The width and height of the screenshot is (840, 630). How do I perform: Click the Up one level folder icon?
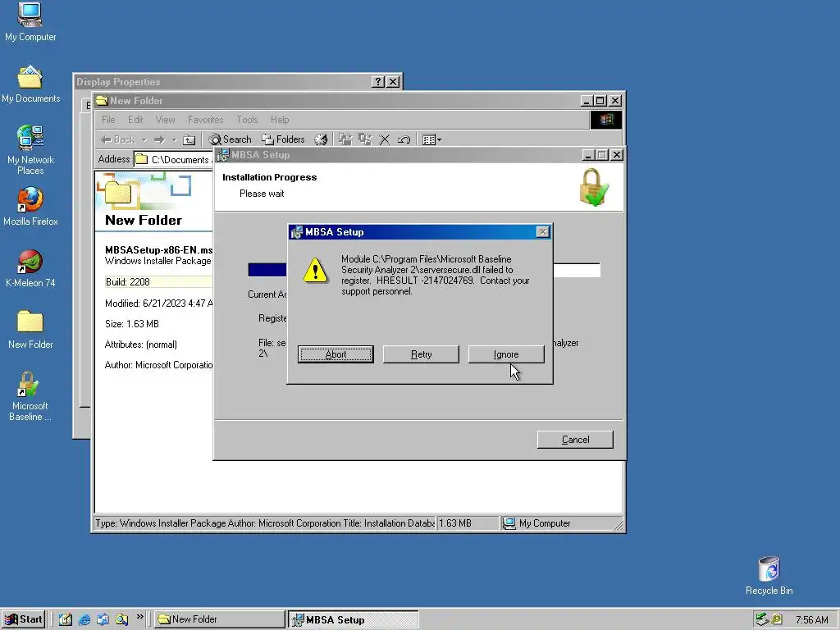[189, 139]
